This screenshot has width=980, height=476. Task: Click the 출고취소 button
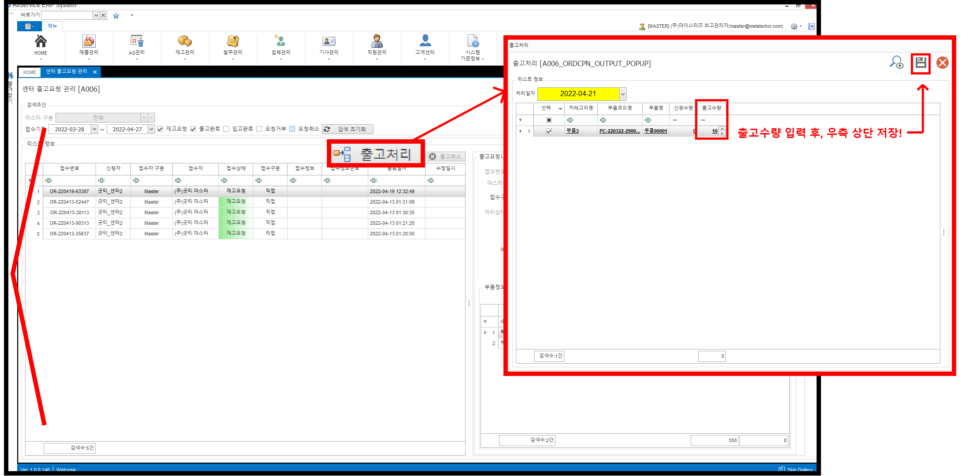[446, 156]
